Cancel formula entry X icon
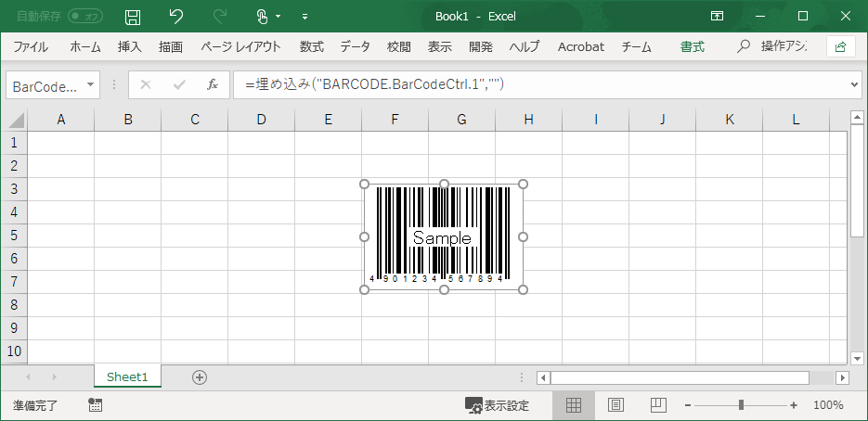Screen dimensions: 868x421 (x=145, y=84)
